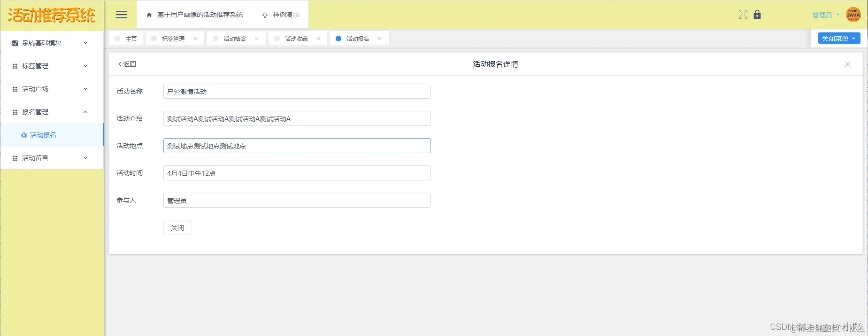Click the grid icon beside 活动广场
This screenshot has width=868, height=336.
tap(15, 89)
